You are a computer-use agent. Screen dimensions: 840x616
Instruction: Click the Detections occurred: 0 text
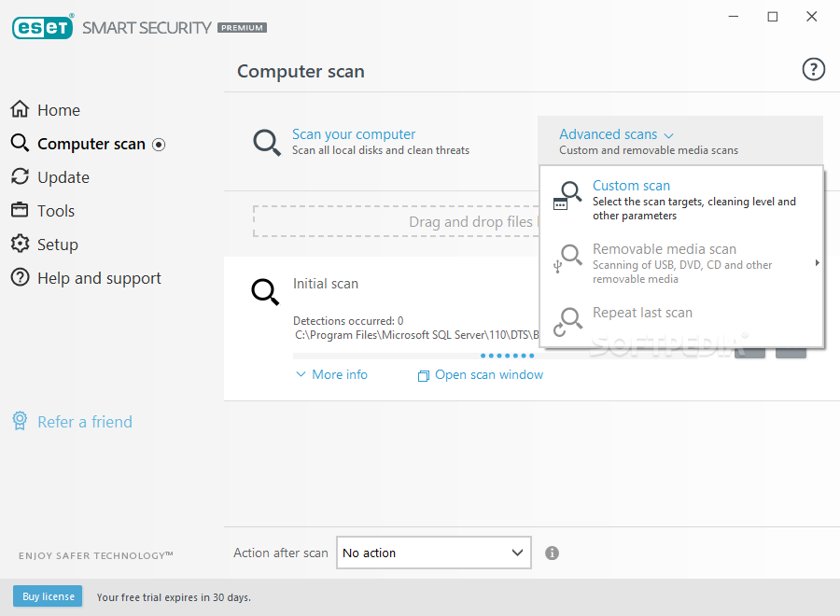(348, 321)
